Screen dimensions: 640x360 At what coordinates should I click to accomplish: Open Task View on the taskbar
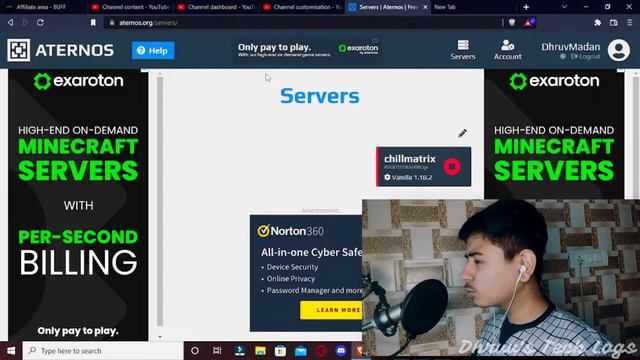pos(217,351)
